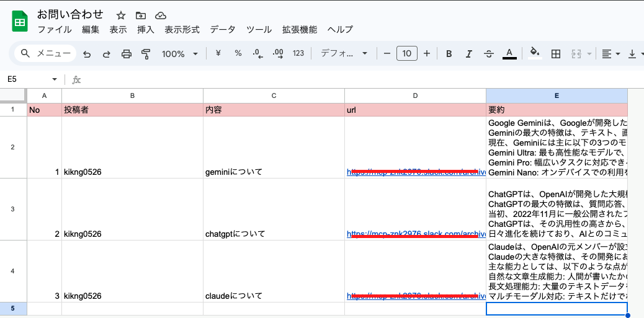Select the paint format roller
This screenshot has height=318, width=644.
coord(146,54)
